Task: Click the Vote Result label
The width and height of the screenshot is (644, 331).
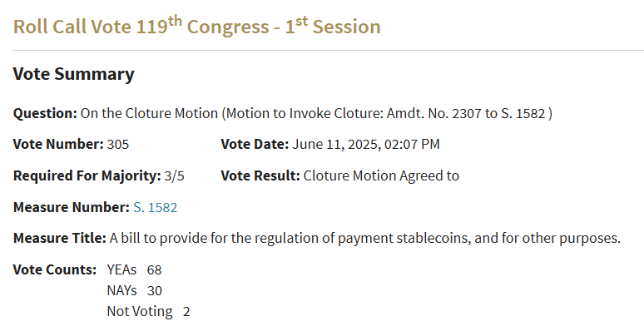Action: [x=260, y=175]
